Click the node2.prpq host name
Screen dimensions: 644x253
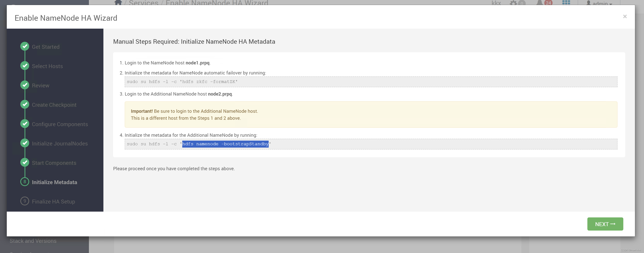coord(220,94)
